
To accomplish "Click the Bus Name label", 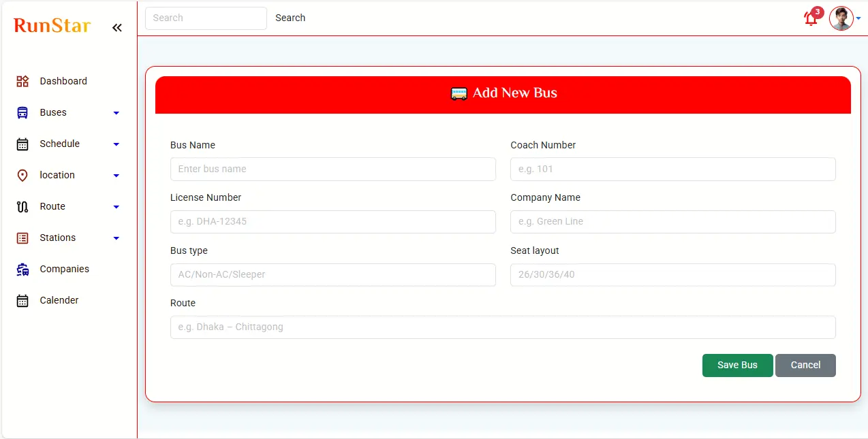I will [193, 145].
